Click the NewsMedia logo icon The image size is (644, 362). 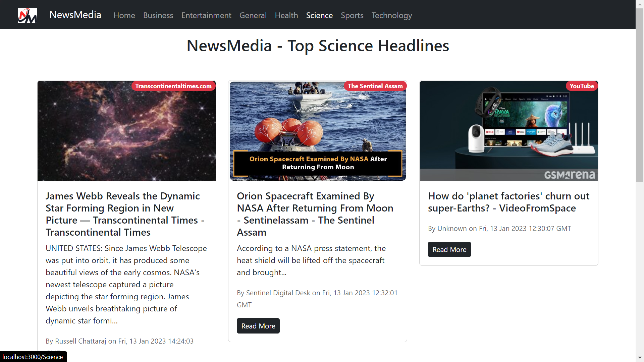click(x=28, y=15)
